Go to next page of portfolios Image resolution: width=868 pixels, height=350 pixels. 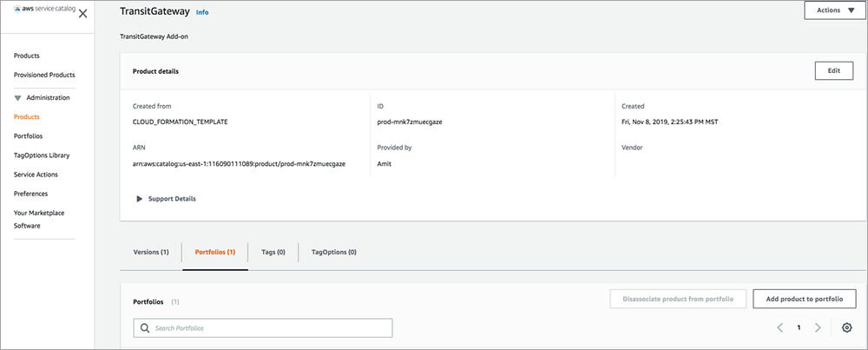pyautogui.click(x=818, y=327)
